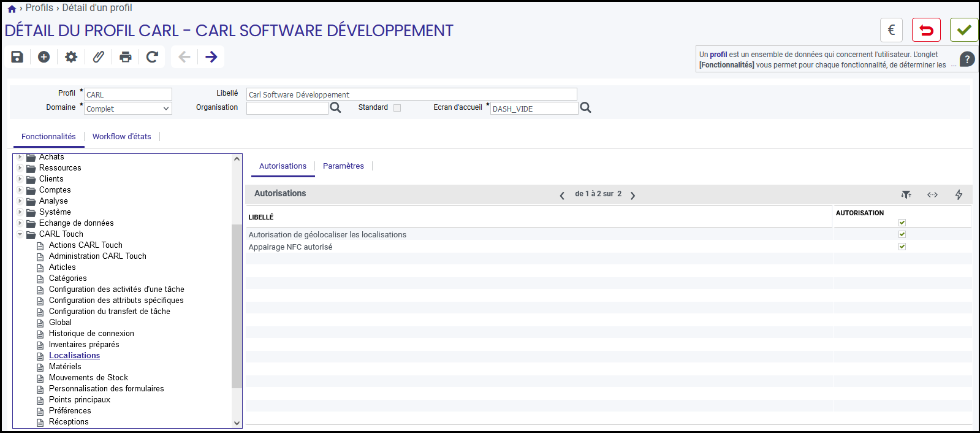Open Mouvements de Stock tree item
This screenshot has height=433, width=980.
[x=88, y=378]
